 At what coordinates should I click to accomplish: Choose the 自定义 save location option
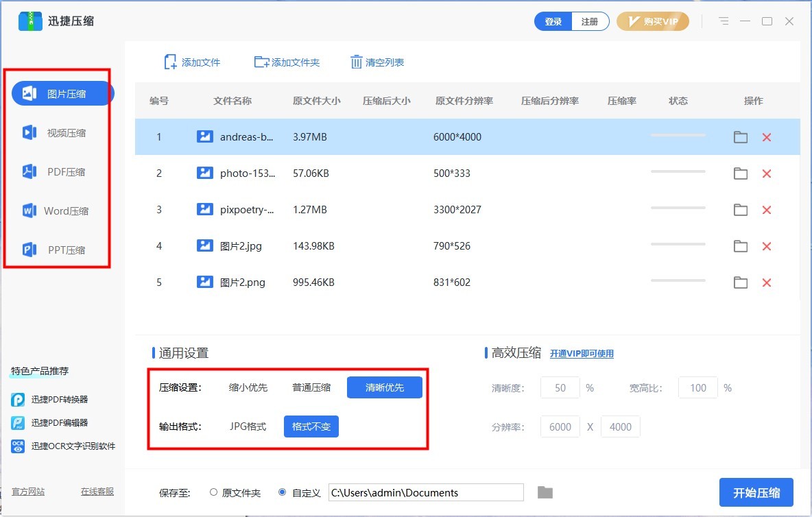pyautogui.click(x=282, y=492)
